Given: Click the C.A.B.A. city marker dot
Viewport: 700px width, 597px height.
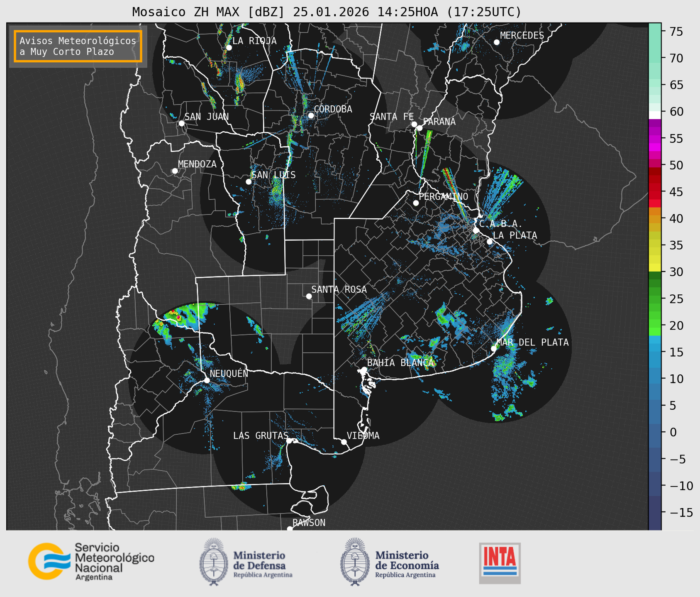Looking at the screenshot, I should [x=476, y=230].
